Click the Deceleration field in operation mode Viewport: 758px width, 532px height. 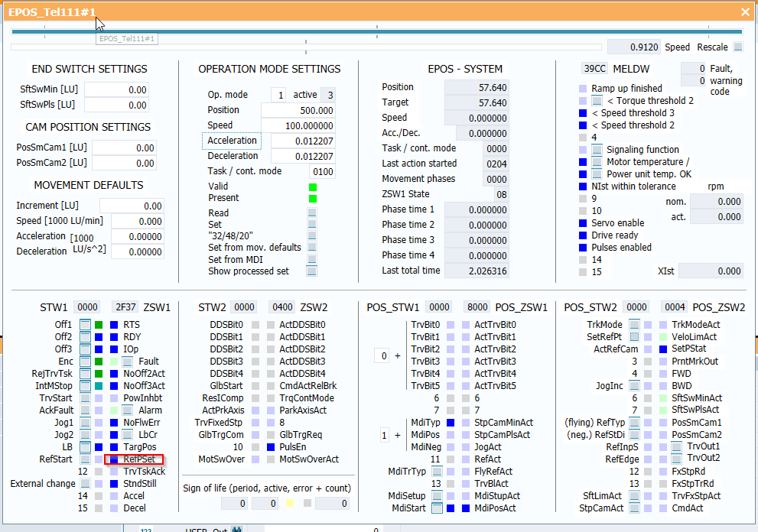(303, 156)
